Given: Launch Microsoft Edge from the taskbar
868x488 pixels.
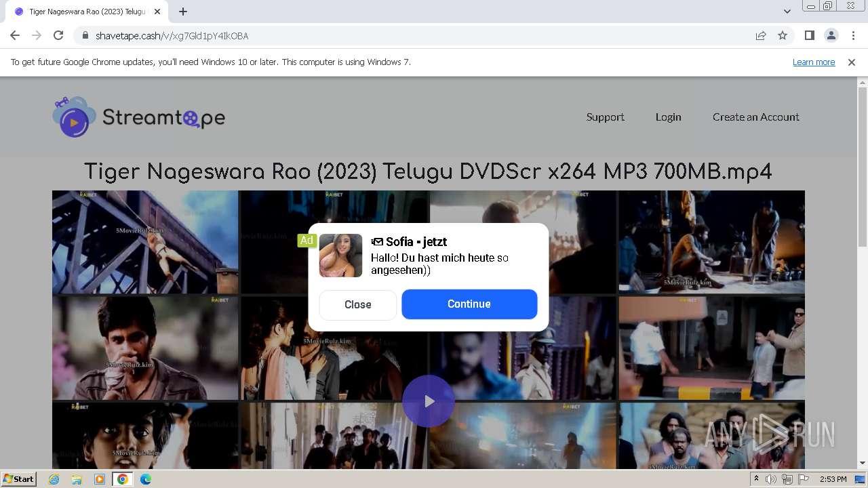Looking at the screenshot, I should click(146, 479).
